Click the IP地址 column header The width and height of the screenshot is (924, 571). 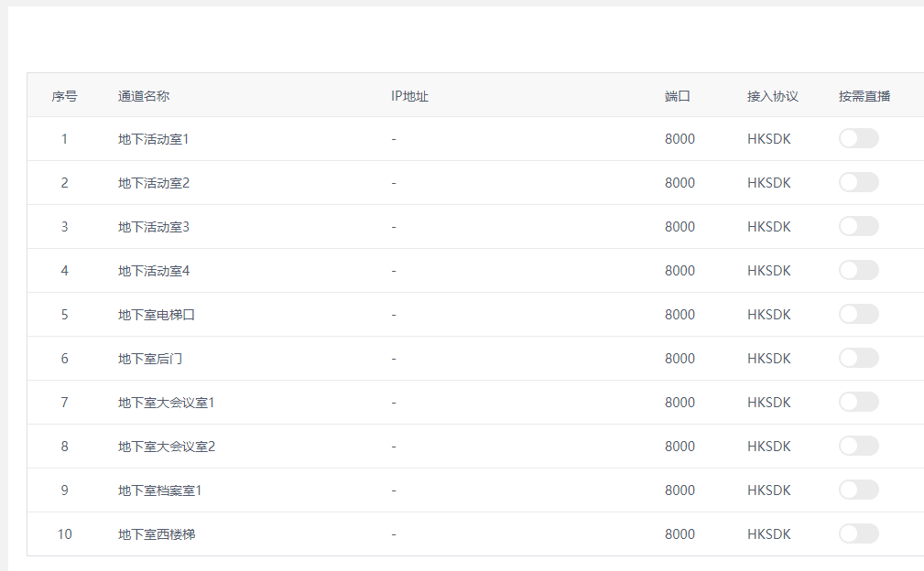[409, 96]
